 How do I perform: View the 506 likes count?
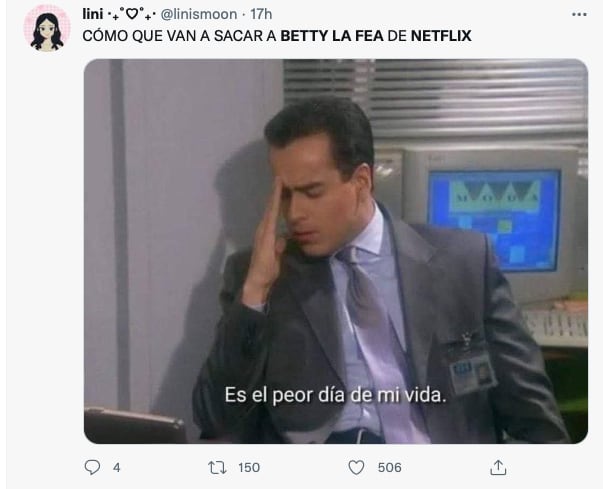[390, 467]
